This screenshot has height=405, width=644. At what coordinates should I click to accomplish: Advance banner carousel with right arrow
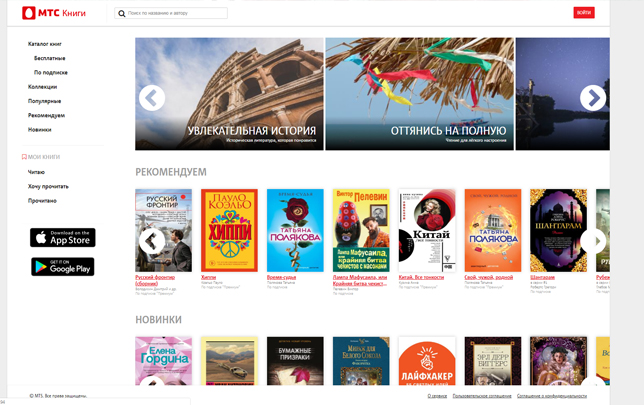click(x=593, y=97)
